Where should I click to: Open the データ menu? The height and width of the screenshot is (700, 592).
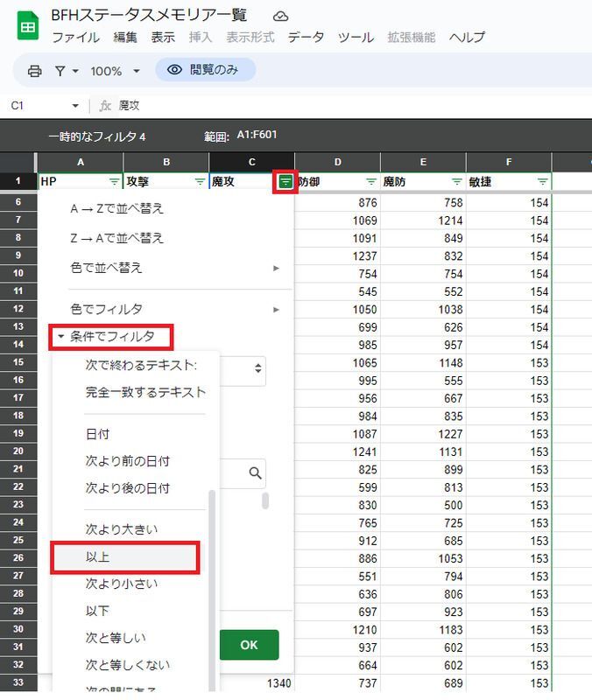coord(306,38)
